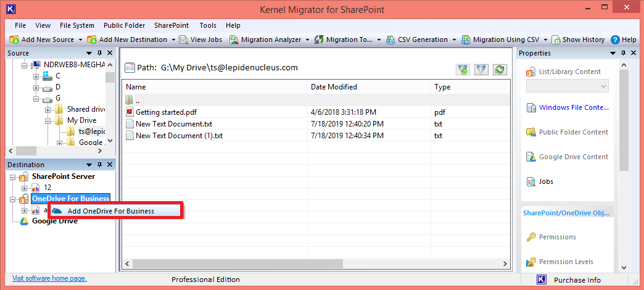Open the Public Folder menu
Screen dimensions: 644x290
(124, 25)
